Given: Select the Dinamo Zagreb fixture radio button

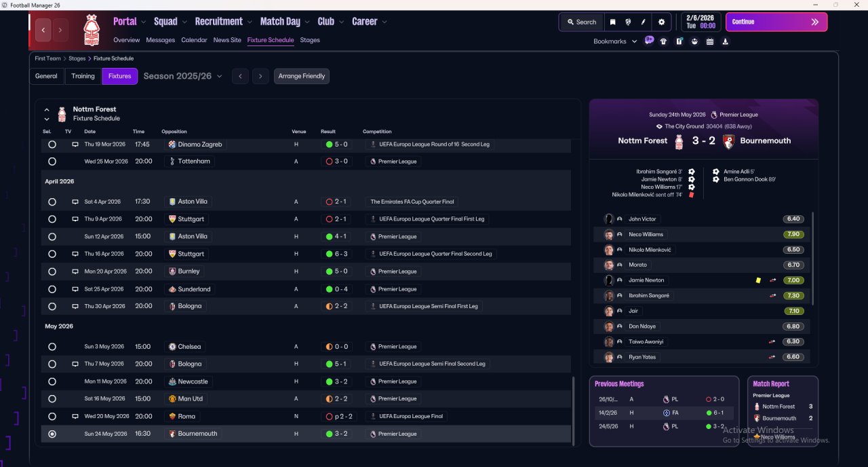Looking at the screenshot, I should [x=52, y=145].
